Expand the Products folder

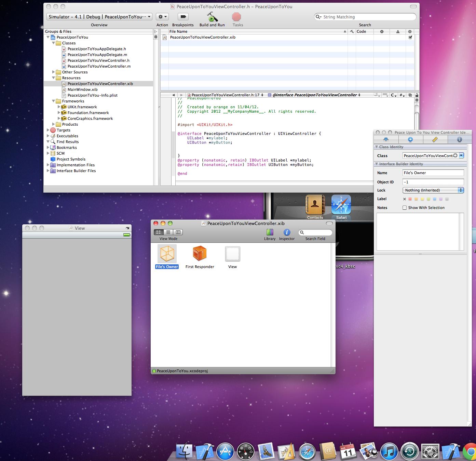(x=54, y=124)
